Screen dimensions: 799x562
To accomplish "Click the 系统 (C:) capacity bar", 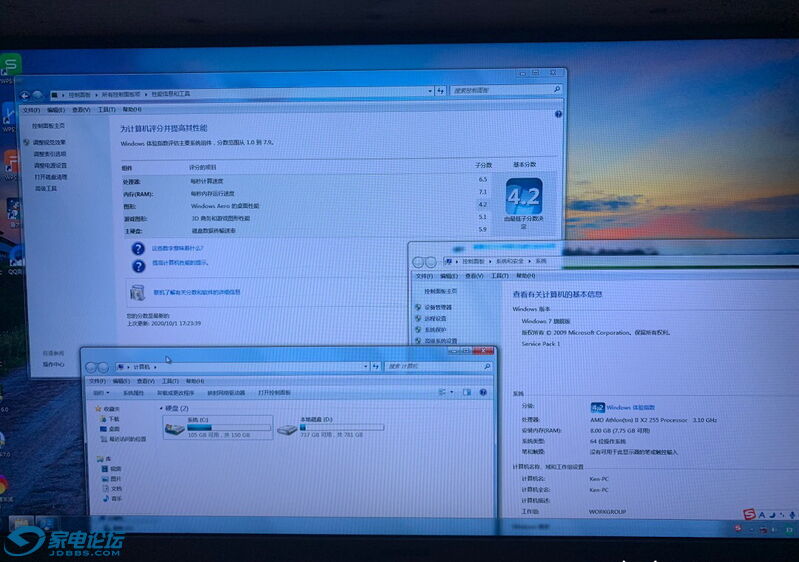I will point(229,428).
